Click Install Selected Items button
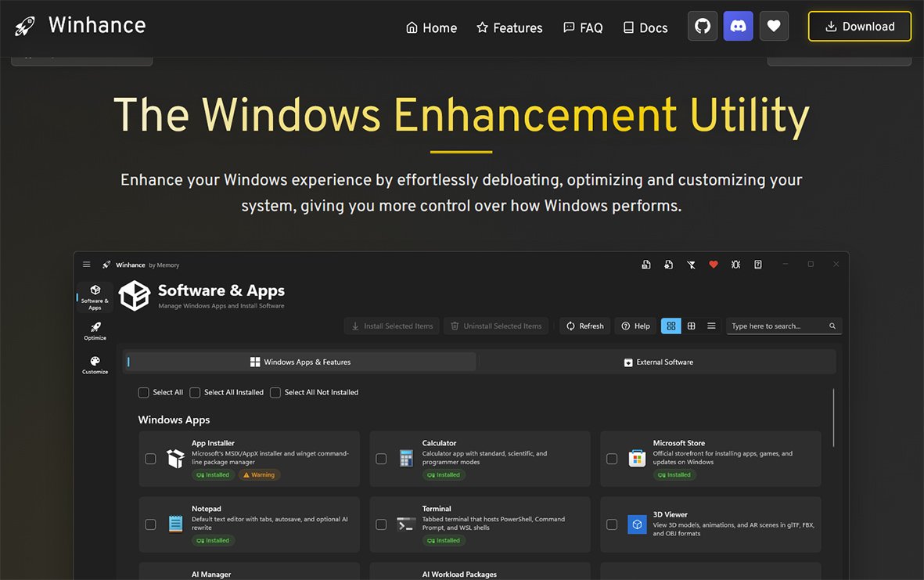924x580 pixels. [x=392, y=326]
